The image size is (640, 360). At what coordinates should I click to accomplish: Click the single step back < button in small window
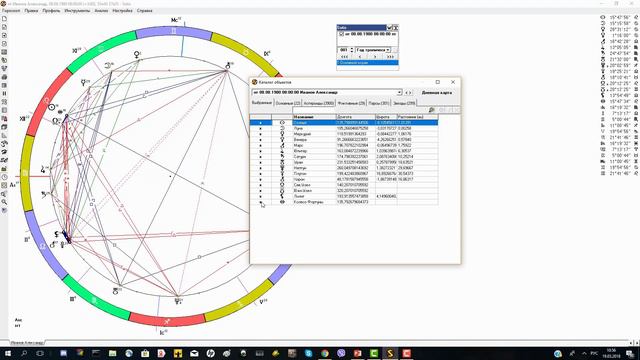click(x=360, y=57)
